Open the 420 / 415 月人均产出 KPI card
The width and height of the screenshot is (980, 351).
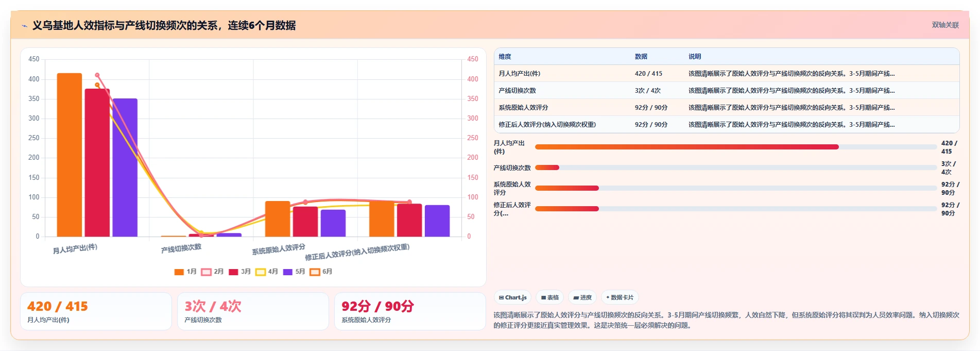[x=96, y=311]
